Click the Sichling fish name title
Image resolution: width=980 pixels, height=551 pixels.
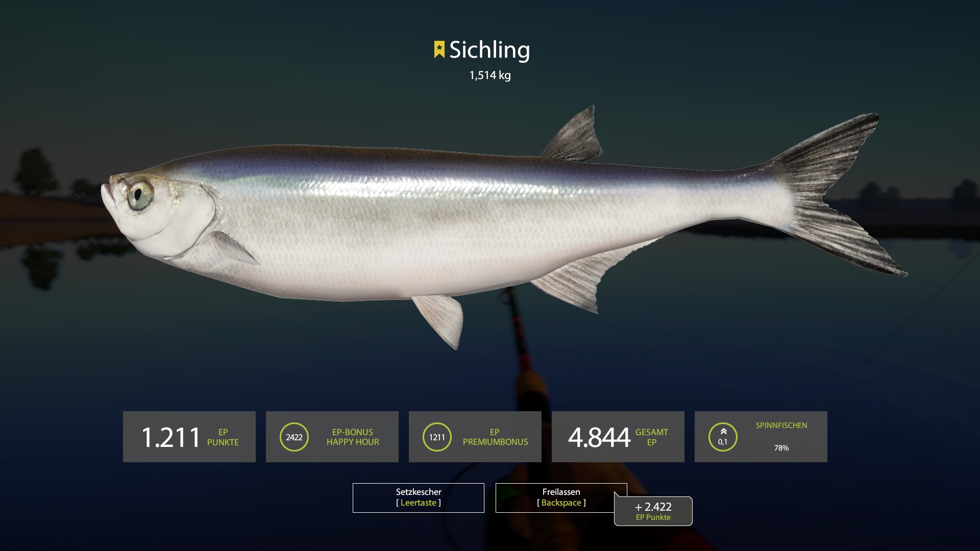[x=489, y=50]
